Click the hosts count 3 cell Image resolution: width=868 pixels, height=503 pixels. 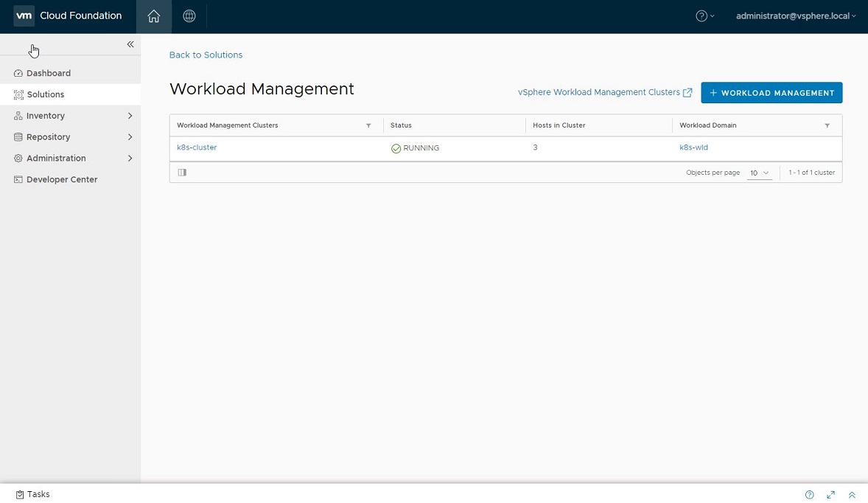(x=535, y=148)
